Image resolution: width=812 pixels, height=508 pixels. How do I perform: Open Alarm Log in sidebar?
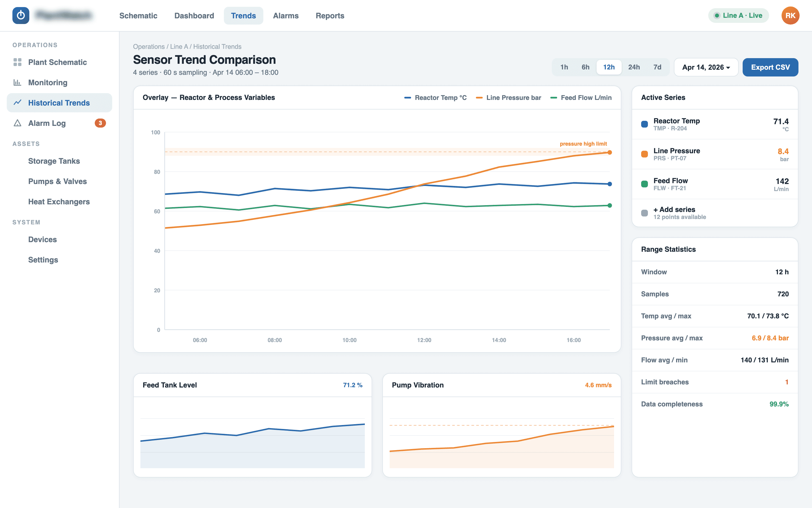coord(59,123)
